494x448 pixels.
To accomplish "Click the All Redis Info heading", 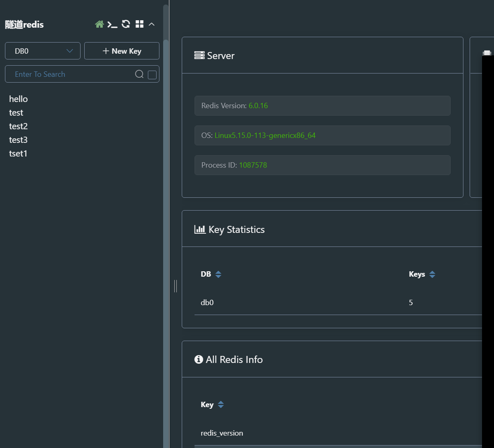I will click(x=234, y=360).
